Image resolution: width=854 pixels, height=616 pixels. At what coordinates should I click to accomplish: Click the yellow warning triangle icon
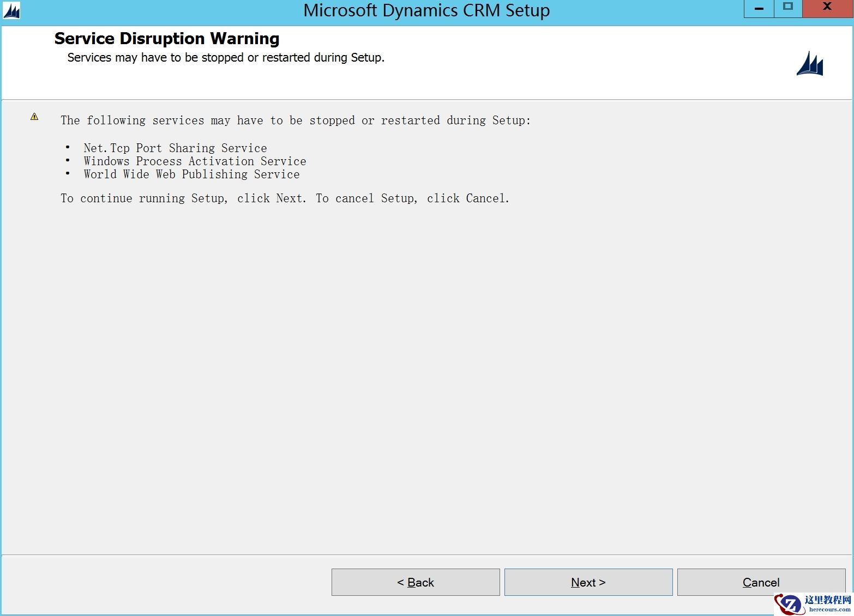coord(34,117)
